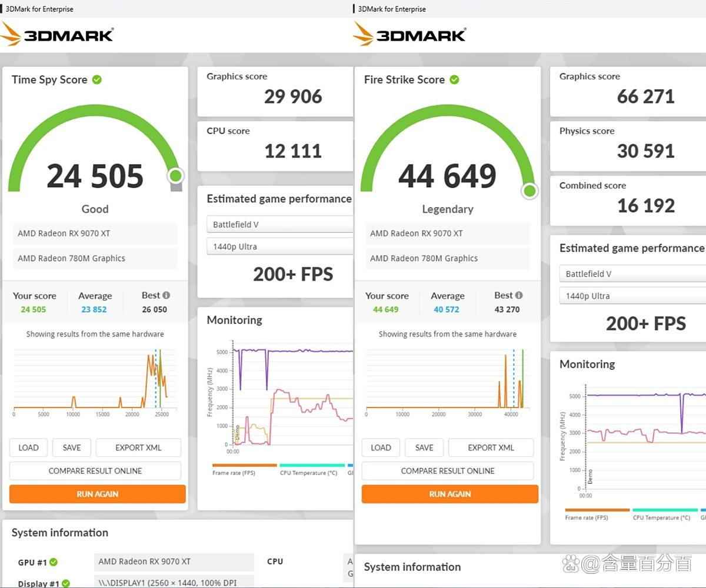
Task: Open the 1440p Ultra dropdown in Fire Strike
Action: click(632, 296)
